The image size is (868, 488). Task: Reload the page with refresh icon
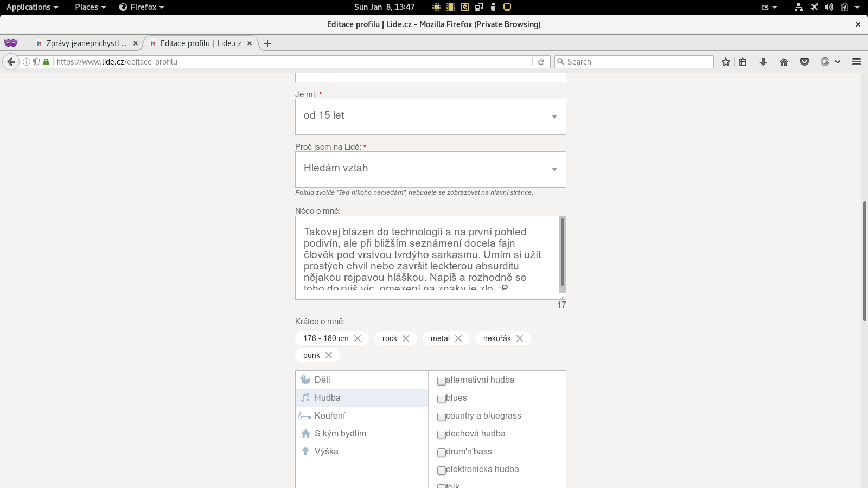point(541,62)
